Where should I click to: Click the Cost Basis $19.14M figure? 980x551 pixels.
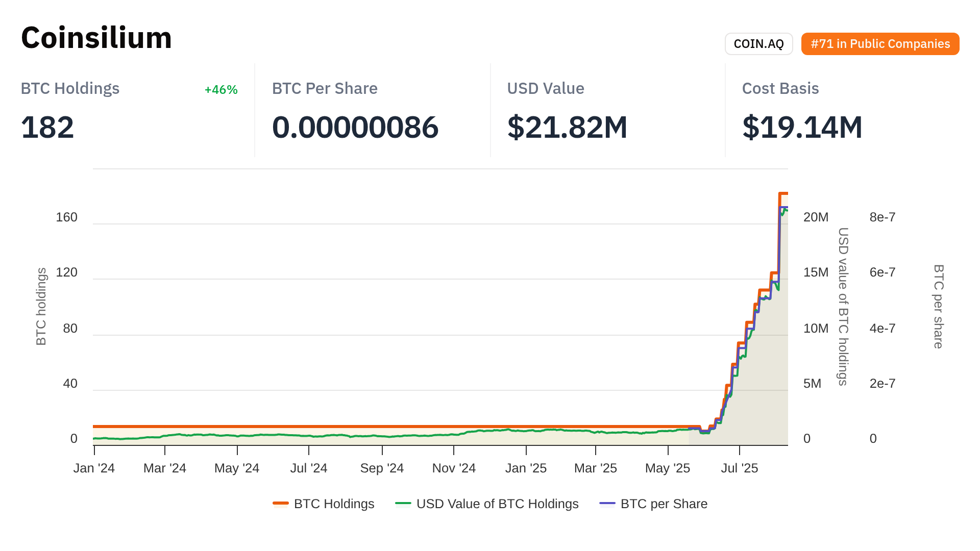pos(802,127)
